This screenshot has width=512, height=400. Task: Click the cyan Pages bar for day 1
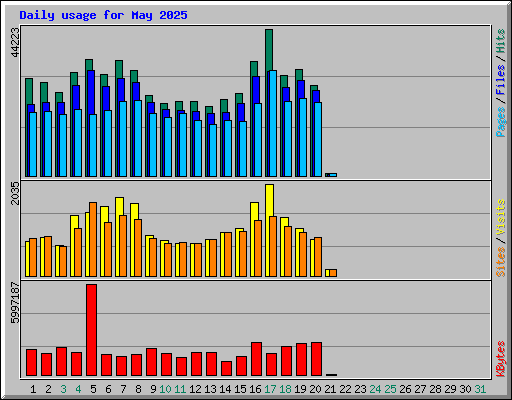33,144
